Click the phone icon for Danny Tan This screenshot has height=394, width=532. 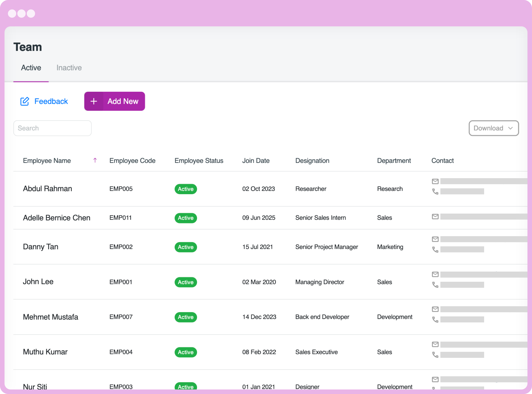(435, 250)
